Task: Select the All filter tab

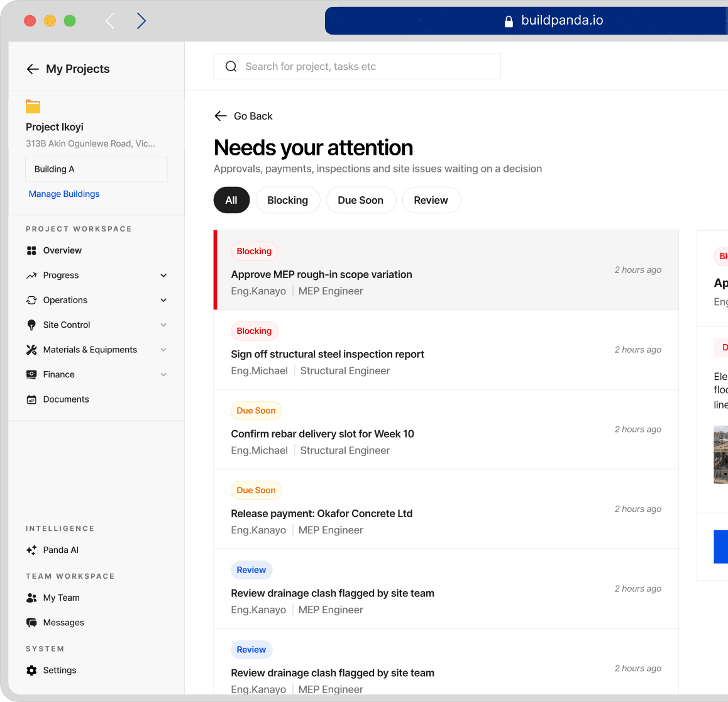Action: 232,200
